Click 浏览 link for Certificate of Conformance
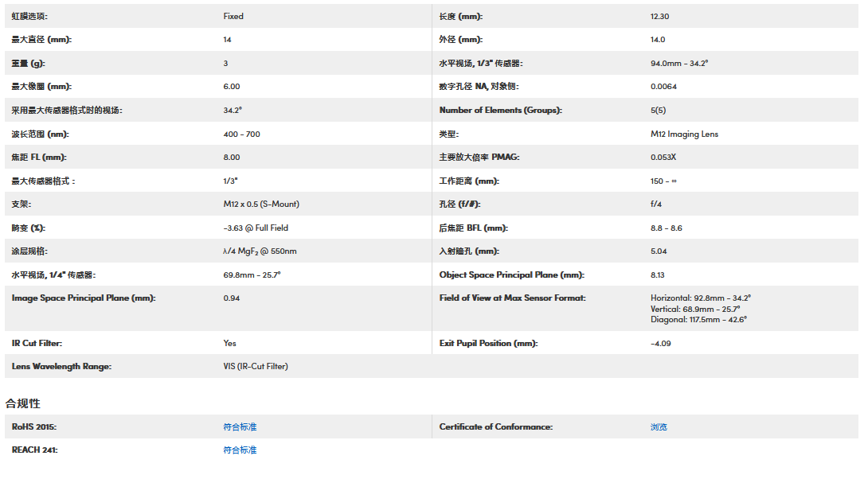The height and width of the screenshot is (479, 868). pyautogui.click(x=659, y=427)
